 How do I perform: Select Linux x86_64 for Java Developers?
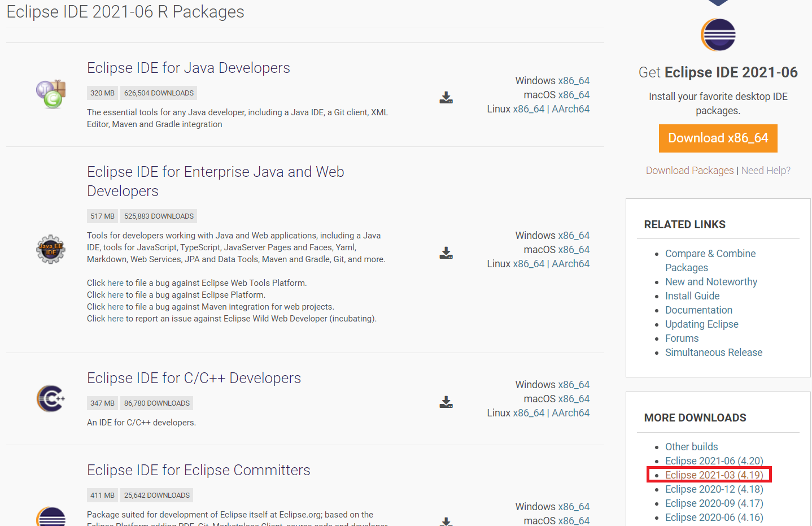529,109
